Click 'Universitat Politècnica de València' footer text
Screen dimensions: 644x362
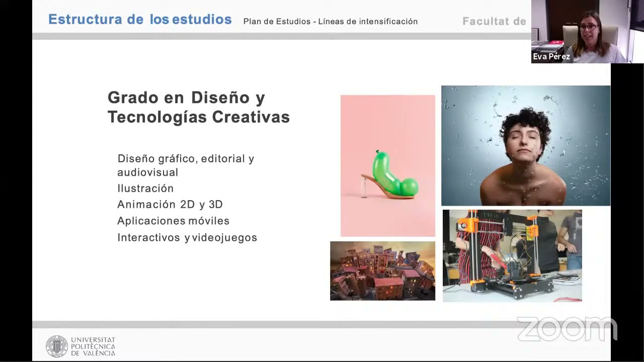pyautogui.click(x=93, y=347)
